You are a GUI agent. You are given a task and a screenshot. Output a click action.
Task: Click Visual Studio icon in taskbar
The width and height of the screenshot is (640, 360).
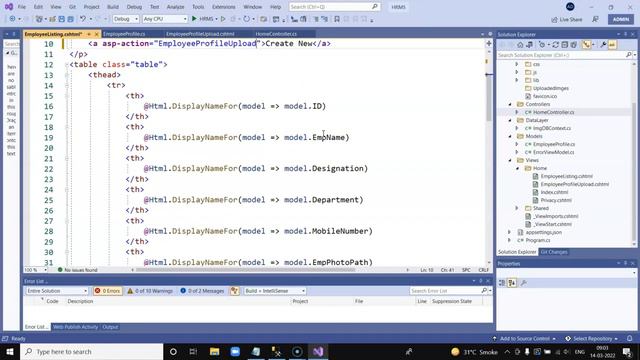click(318, 351)
